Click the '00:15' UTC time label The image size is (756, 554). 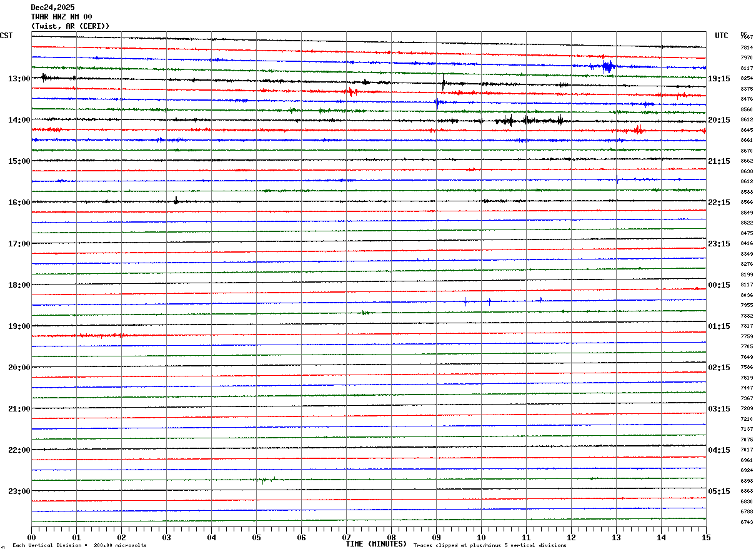(719, 285)
